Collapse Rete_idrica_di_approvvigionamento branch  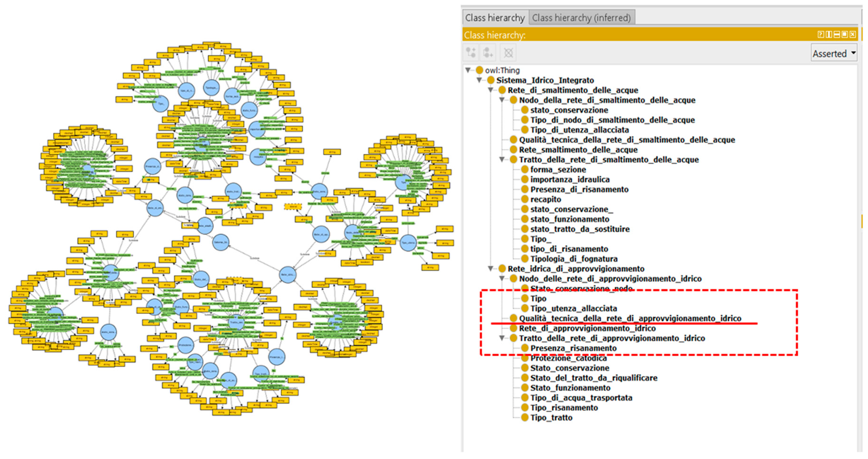491,269
